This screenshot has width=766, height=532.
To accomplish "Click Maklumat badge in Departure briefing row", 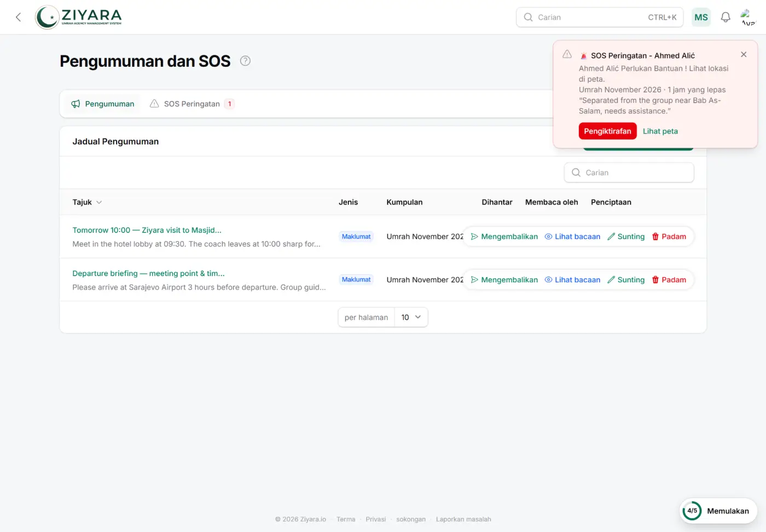I will (x=356, y=280).
